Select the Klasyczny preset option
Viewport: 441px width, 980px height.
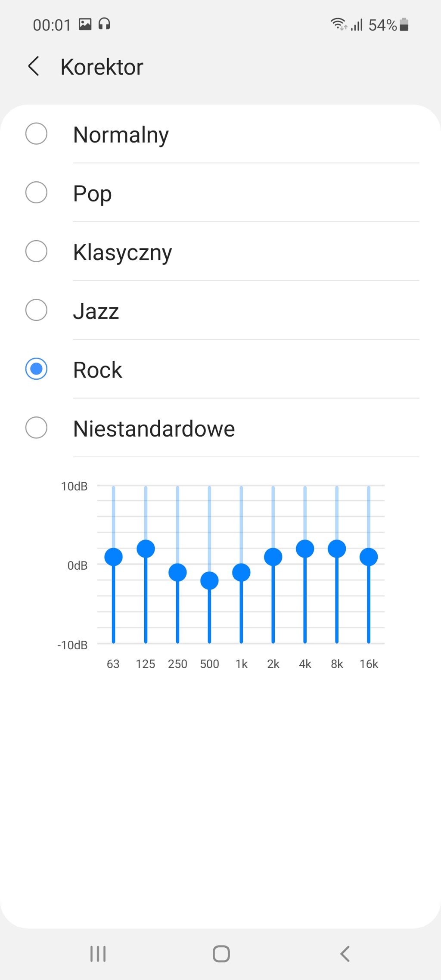37,251
